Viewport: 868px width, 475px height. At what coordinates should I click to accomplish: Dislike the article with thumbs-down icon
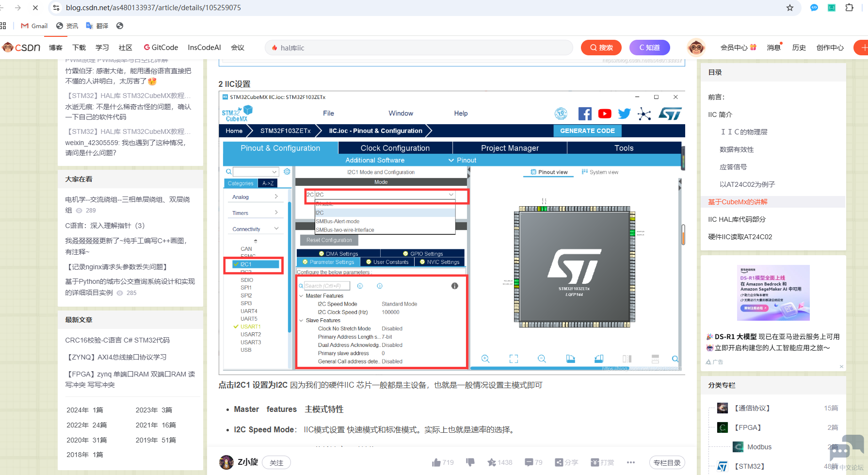[x=470, y=462]
